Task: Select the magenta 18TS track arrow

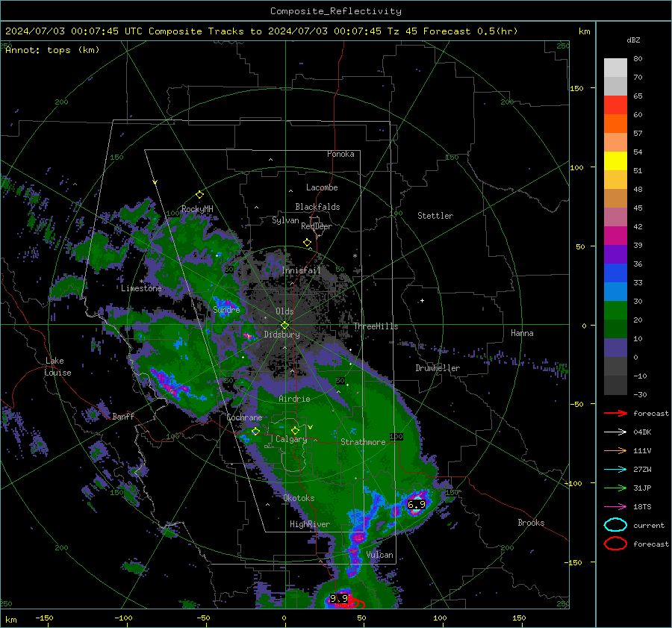Action: point(615,507)
